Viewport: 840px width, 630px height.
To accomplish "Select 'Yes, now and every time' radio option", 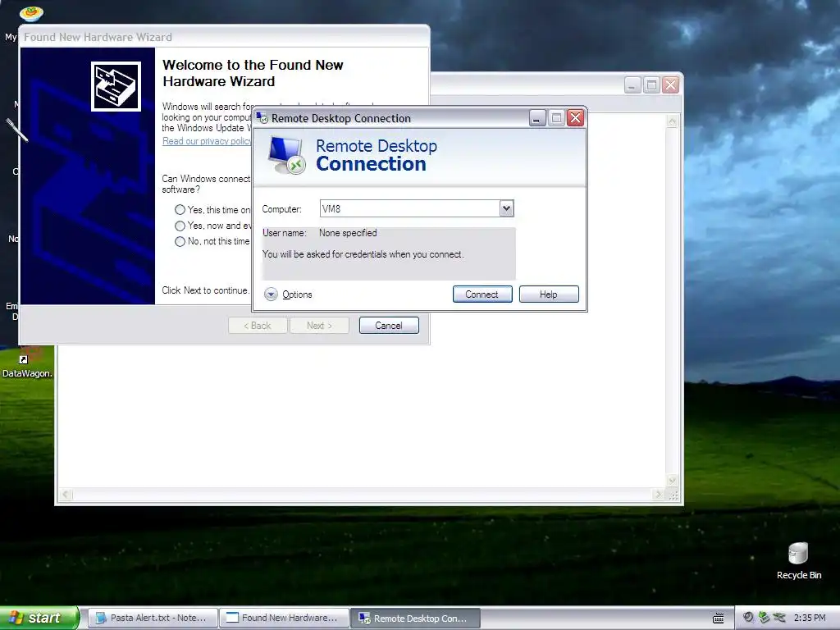I will (x=180, y=226).
